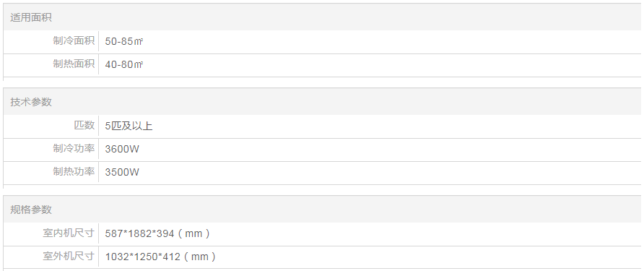Select the 制冷功率 label
Image resolution: width=644 pixels, height=271 pixels.
click(x=74, y=148)
